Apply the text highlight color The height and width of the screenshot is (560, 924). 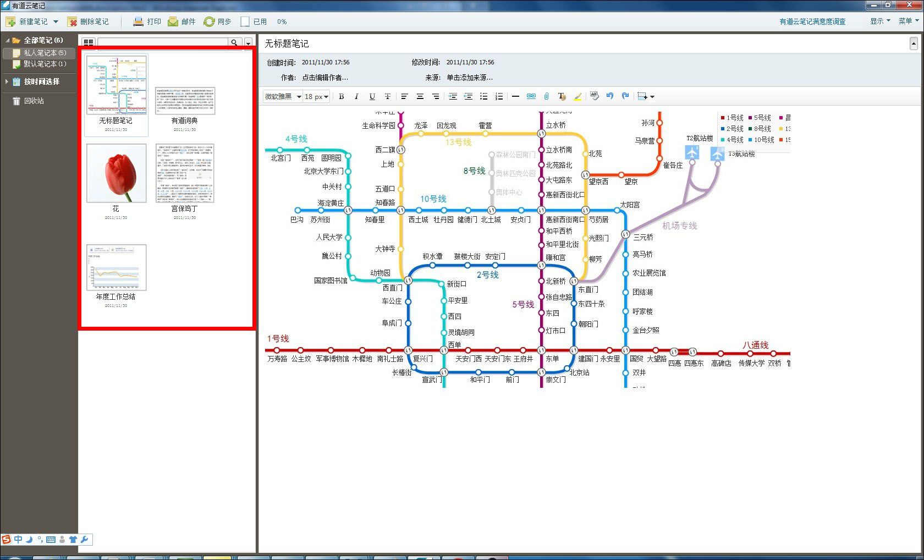tap(577, 96)
